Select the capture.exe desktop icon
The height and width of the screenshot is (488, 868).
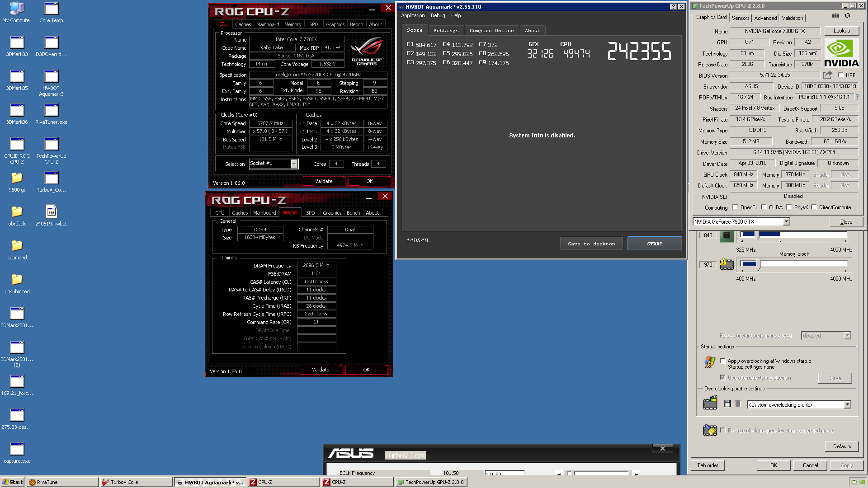point(17,453)
